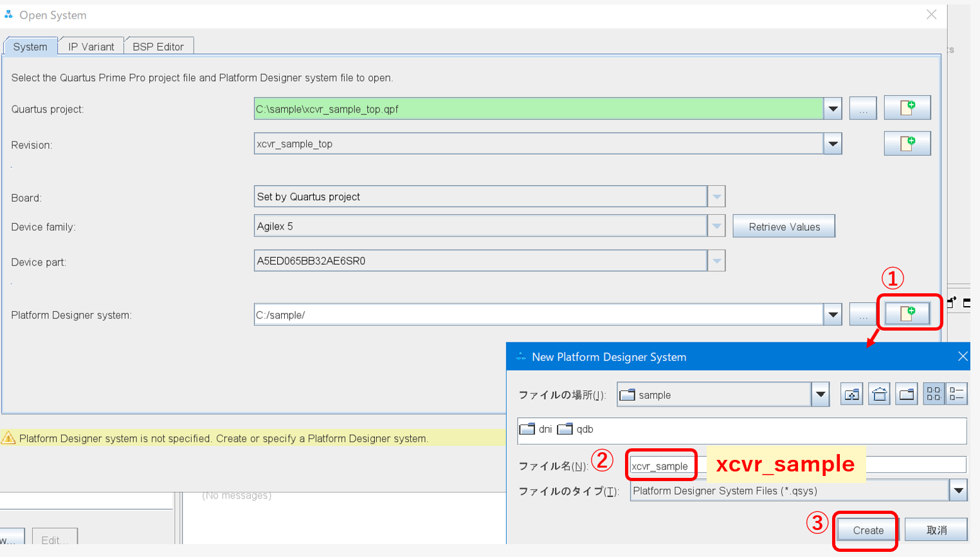980x557 pixels.
Task: Click the file name input field
Action: pyautogui.click(x=661, y=466)
